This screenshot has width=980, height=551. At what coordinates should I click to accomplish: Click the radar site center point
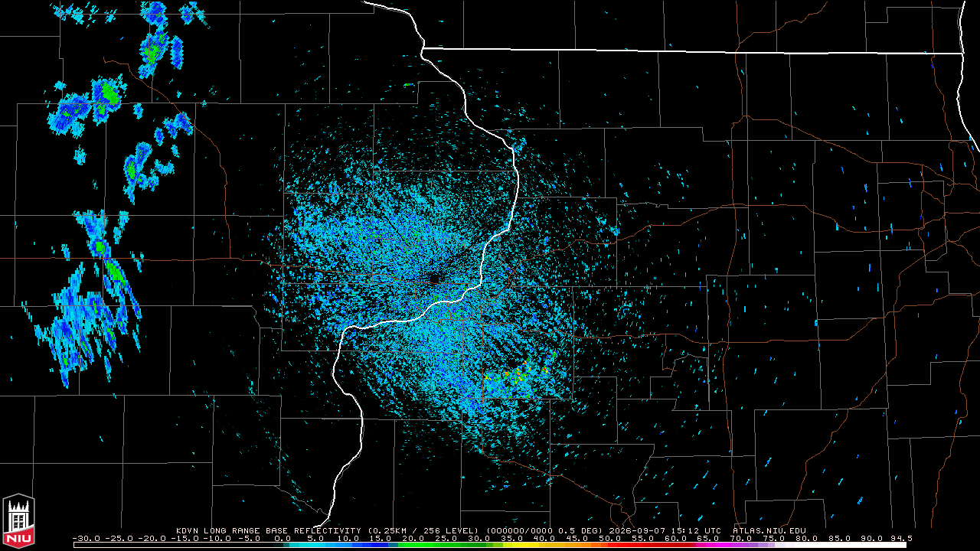click(434, 280)
